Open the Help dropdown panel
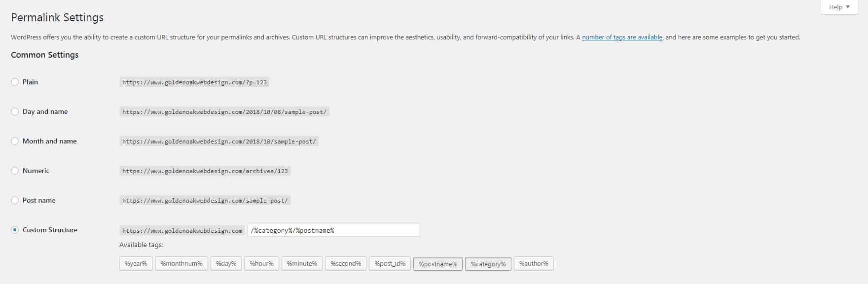The height and width of the screenshot is (284, 868). click(x=837, y=7)
